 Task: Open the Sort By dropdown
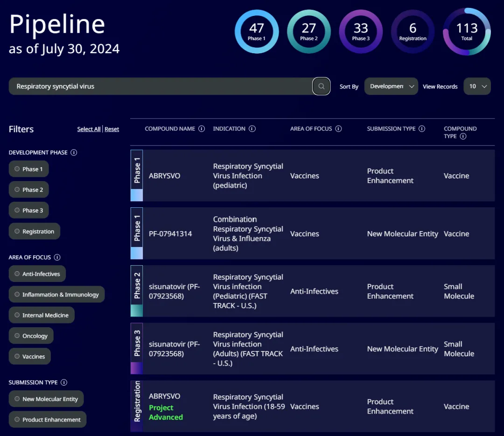tap(391, 86)
